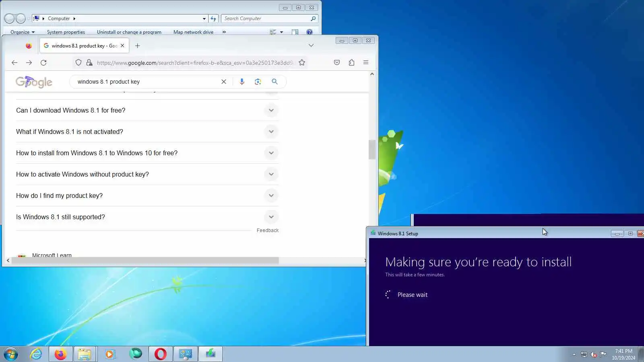
Task: Click Uninstall or change a program
Action: point(129,32)
